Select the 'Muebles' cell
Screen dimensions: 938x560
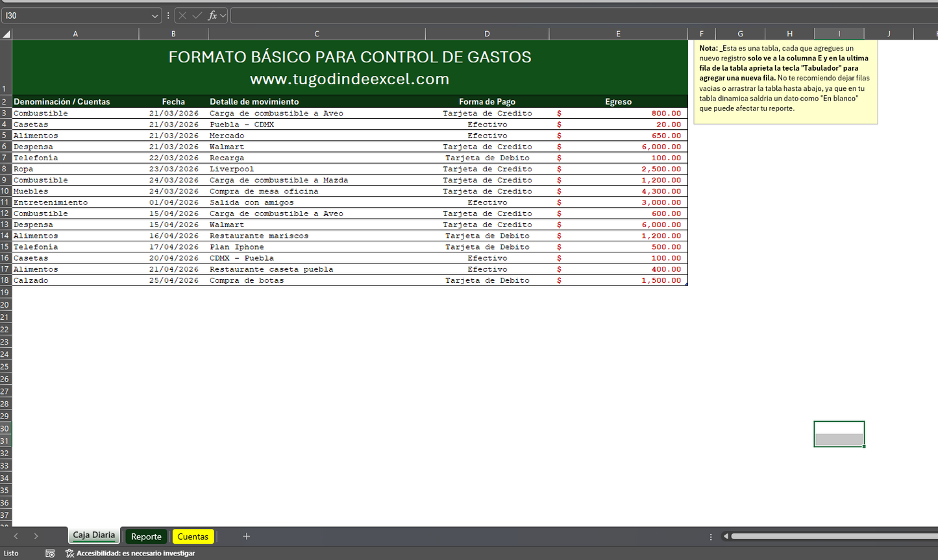(75, 191)
